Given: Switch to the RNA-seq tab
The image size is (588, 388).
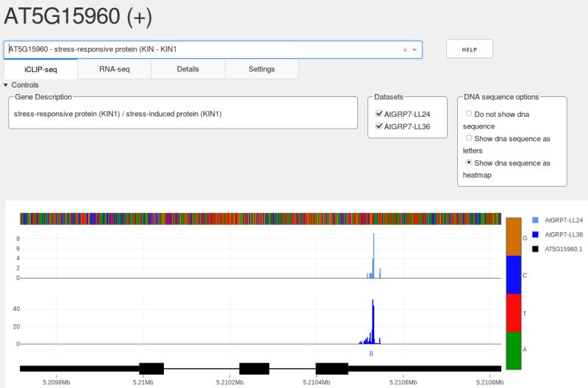Looking at the screenshot, I should tap(115, 69).
